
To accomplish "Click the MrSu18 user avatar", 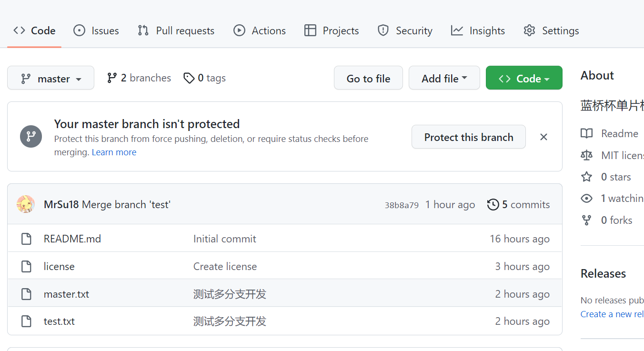I will [26, 204].
